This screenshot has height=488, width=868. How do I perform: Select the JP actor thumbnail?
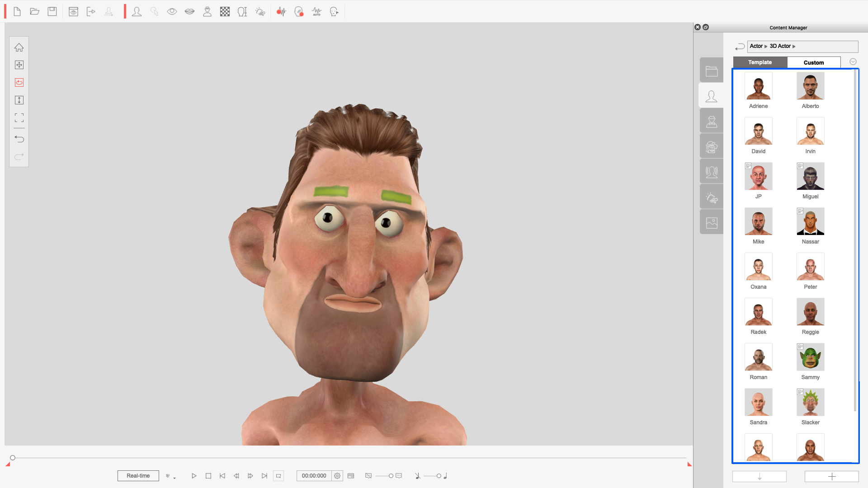pos(759,176)
